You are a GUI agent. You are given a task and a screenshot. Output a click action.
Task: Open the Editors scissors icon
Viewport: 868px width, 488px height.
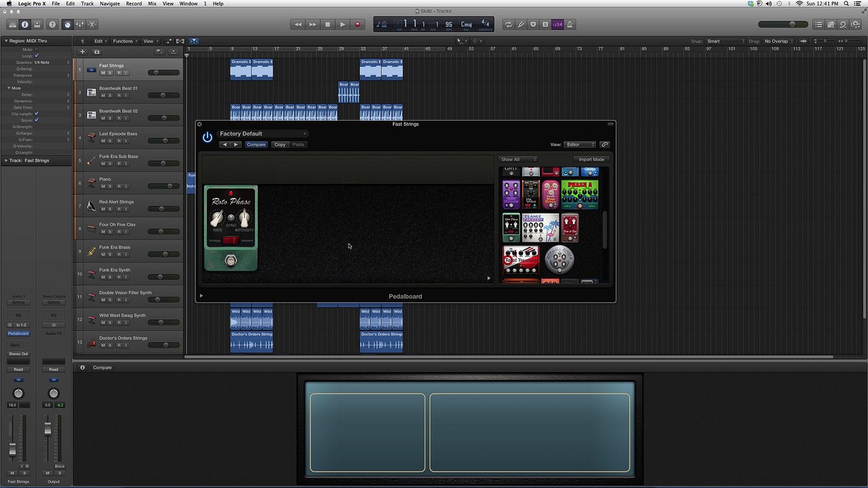click(x=92, y=24)
